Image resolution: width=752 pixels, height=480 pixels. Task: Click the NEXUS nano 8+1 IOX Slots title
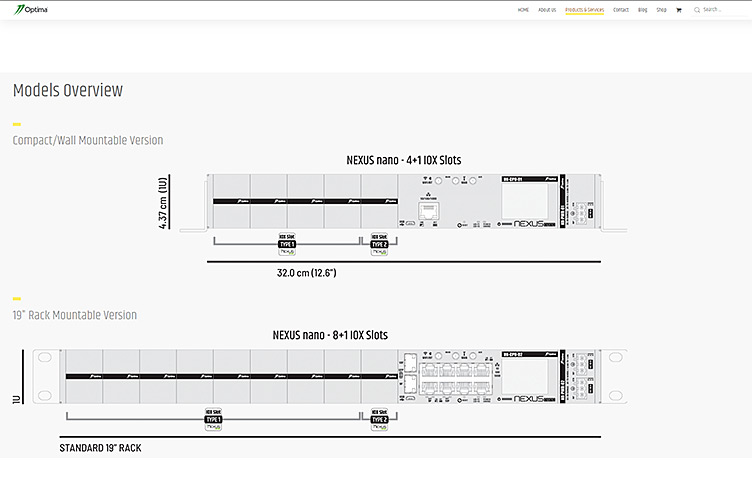click(330, 335)
